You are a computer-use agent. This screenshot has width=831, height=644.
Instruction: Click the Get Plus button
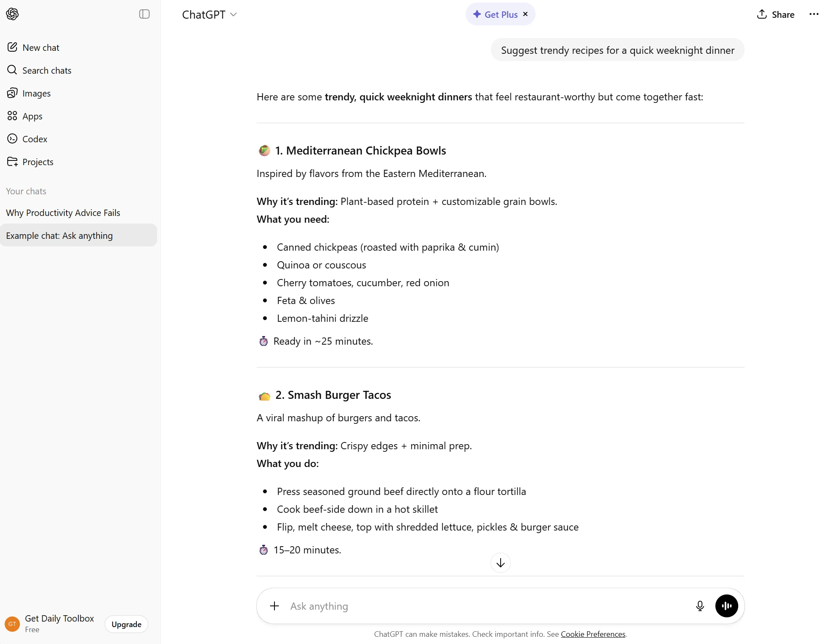click(495, 14)
